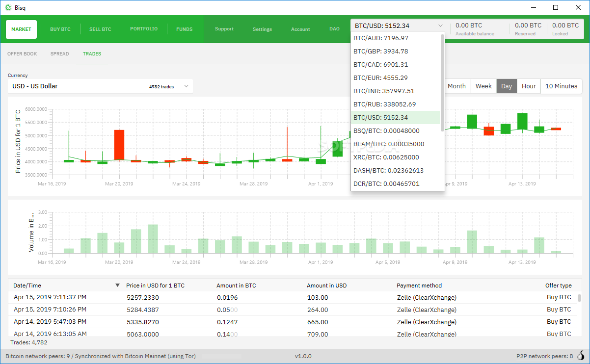Click the tallest volume bar before Mar 24
The width and height of the screenshot is (590, 364).
tap(153, 239)
